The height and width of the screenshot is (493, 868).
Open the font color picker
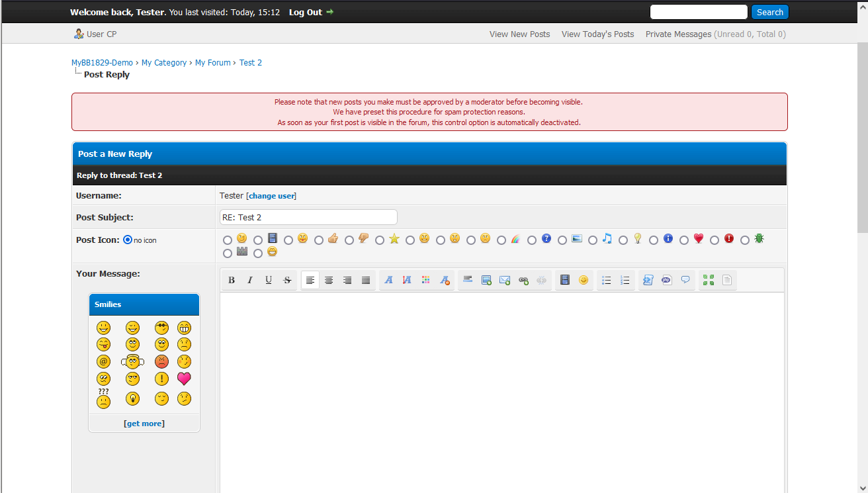click(x=426, y=280)
